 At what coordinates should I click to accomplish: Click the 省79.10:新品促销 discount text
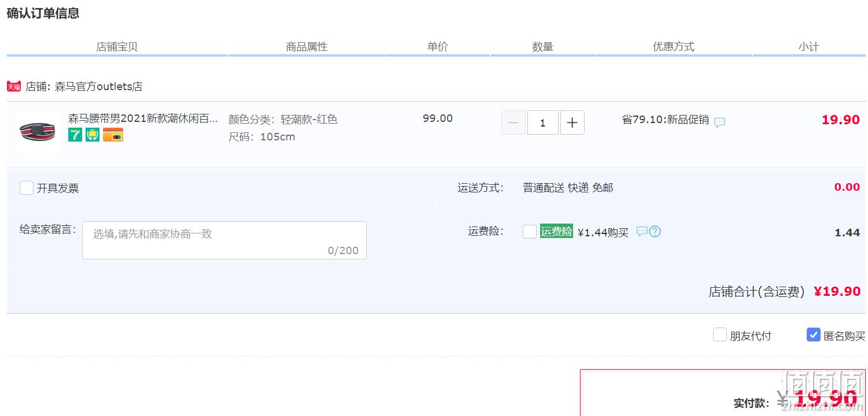pyautogui.click(x=666, y=120)
